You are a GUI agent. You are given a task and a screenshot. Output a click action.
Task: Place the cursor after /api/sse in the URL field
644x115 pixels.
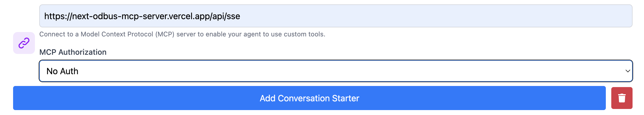tap(241, 16)
